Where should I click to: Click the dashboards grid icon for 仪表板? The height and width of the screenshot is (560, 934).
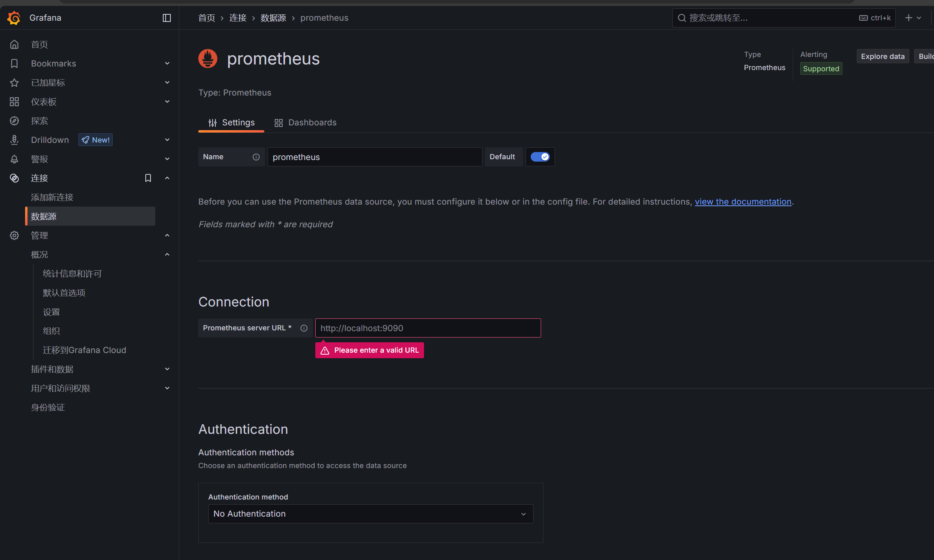[x=14, y=102]
